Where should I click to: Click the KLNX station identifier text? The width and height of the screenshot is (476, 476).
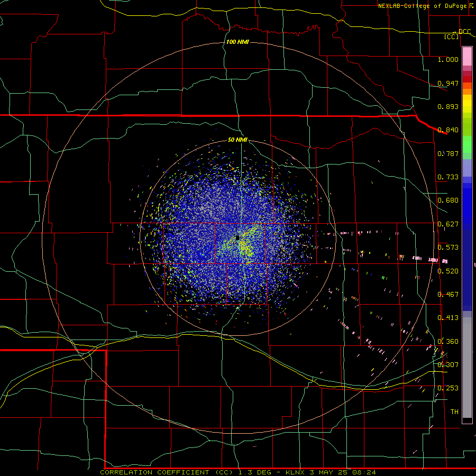coord(295,472)
